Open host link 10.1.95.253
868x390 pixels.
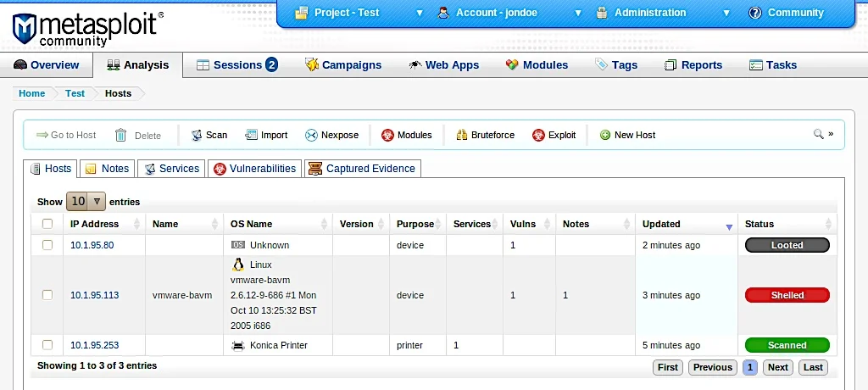(x=95, y=345)
